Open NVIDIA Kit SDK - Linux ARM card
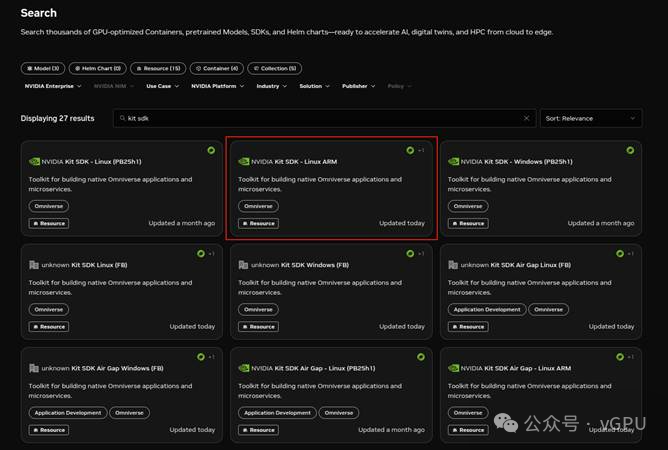Viewport: 668px width, 450px height. click(x=331, y=188)
